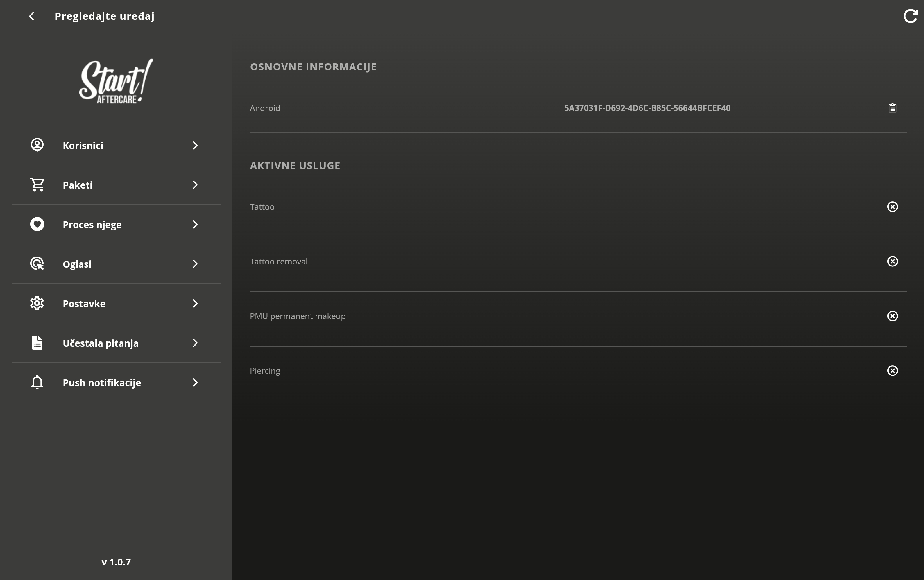This screenshot has height=580, width=924.
Task: Click the back arrow in the header
Action: (31, 16)
